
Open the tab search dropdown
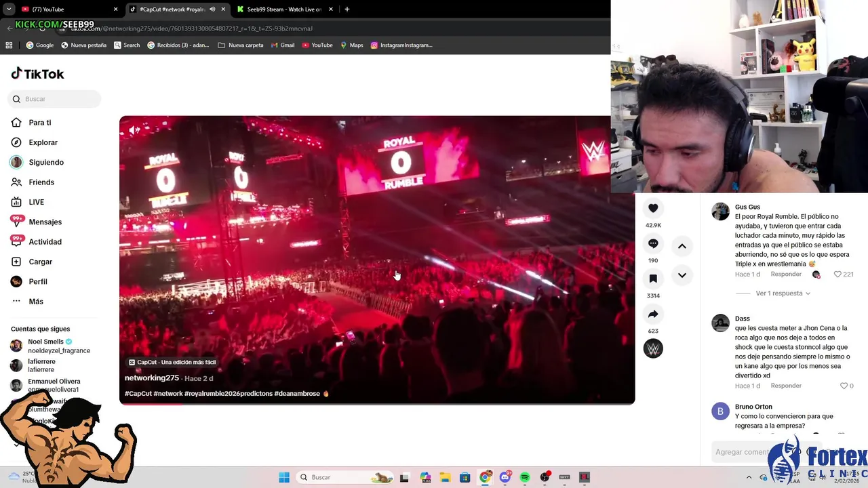[x=9, y=9]
